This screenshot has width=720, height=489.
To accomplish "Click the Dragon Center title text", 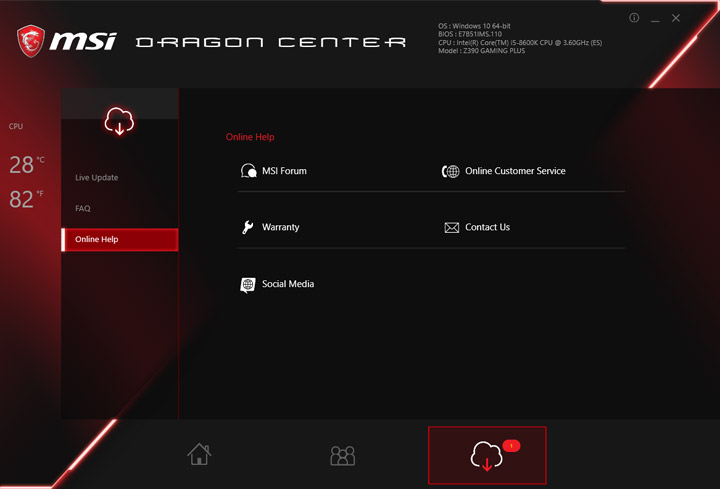I will (x=271, y=42).
